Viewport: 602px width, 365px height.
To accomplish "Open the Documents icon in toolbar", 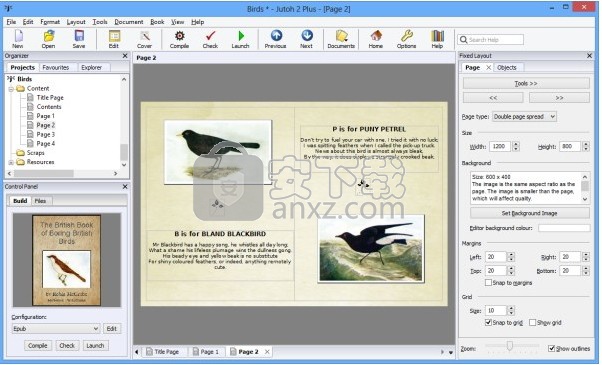I will coord(341,36).
